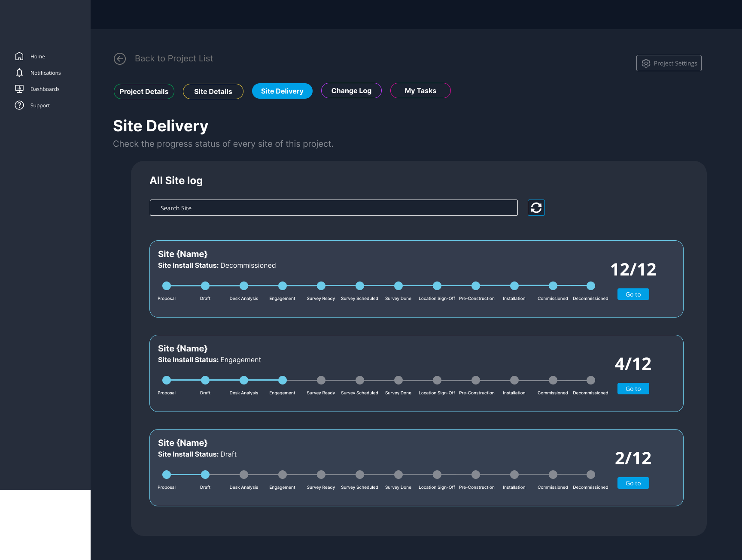Switch to the Change Log tab
The width and height of the screenshot is (742, 560).
point(351,91)
